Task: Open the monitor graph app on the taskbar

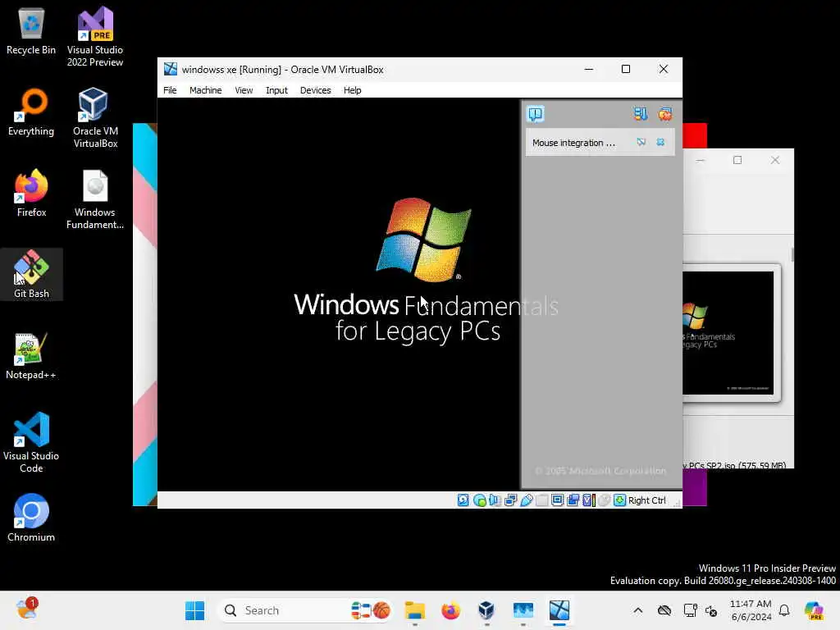Action: pyautogui.click(x=523, y=610)
